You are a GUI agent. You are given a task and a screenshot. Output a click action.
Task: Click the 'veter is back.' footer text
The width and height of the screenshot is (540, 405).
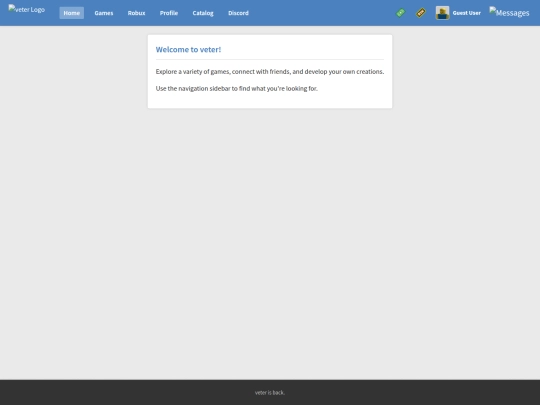270,393
